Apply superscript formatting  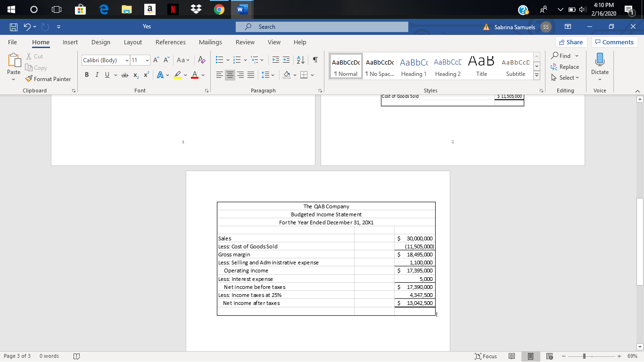pos(146,75)
